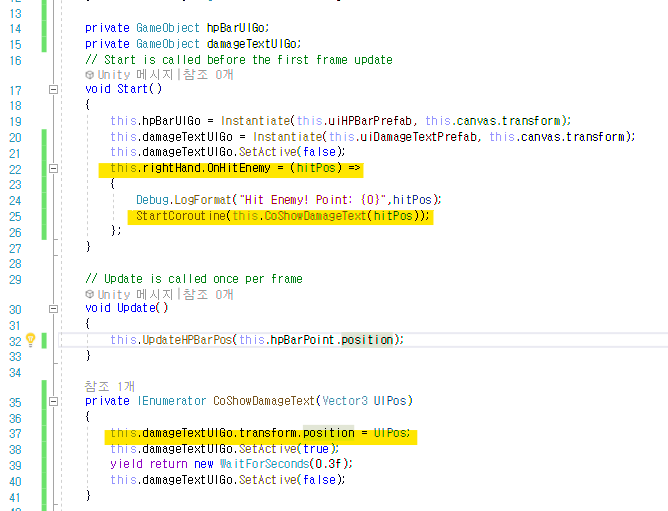Click the Unity message icon above Start()

(x=89, y=75)
